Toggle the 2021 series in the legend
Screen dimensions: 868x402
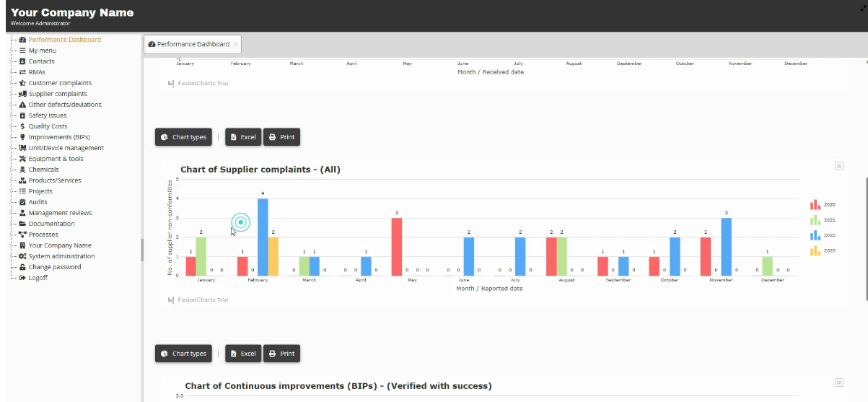823,220
